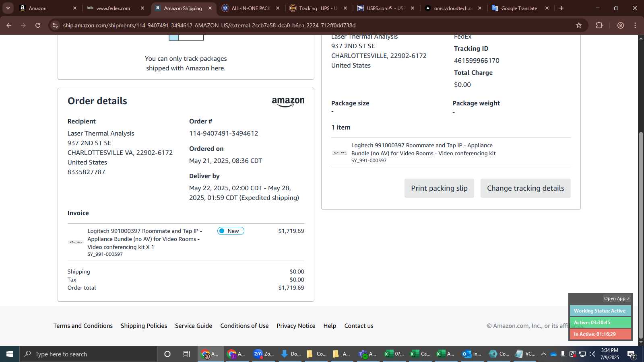
Task: Click the invoice item product thumbnail
Action: [76, 242]
